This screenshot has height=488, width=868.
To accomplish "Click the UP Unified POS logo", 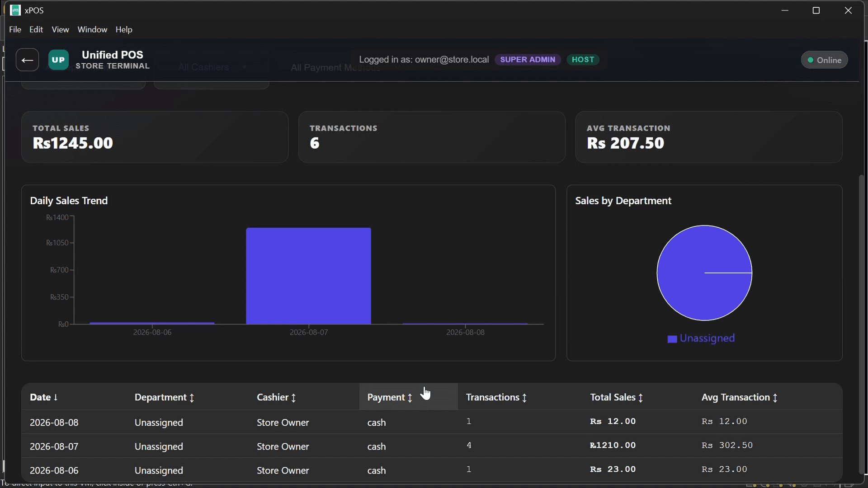I will pyautogui.click(x=58, y=60).
